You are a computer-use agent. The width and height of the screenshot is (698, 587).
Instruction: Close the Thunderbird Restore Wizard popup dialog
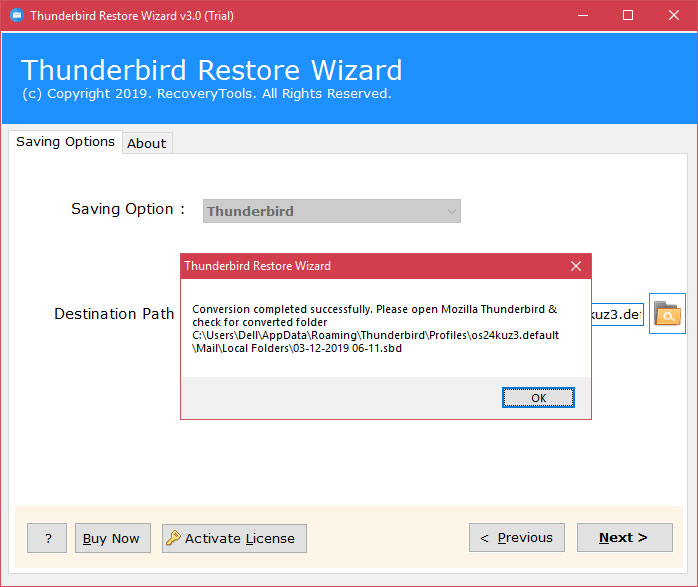coord(576,266)
